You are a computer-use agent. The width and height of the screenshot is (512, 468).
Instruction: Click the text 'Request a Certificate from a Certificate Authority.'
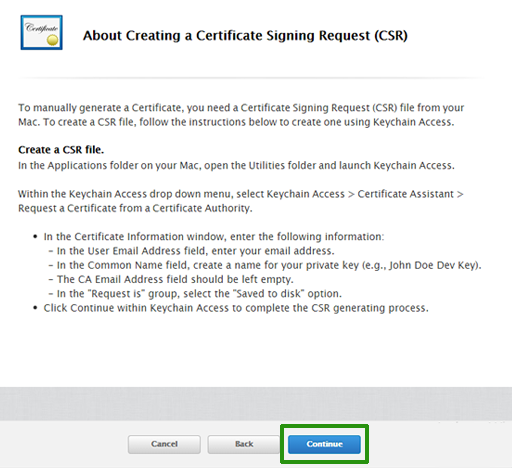coord(135,208)
